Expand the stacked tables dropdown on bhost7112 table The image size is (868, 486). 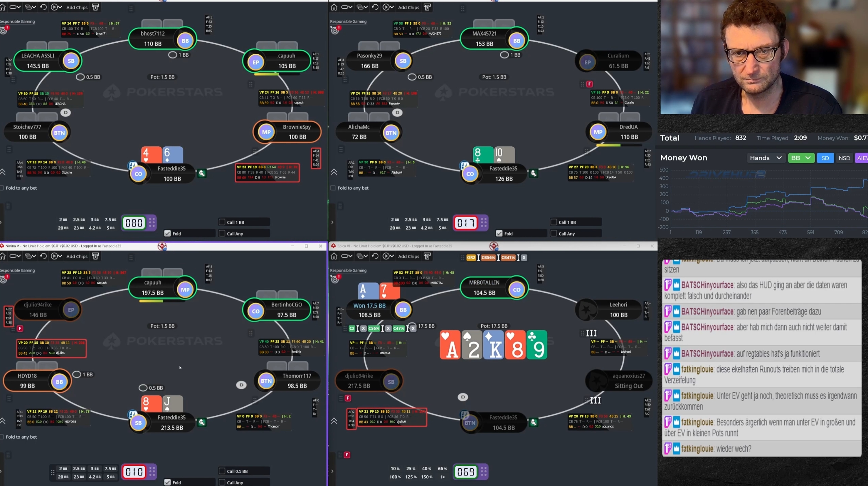[31, 7]
